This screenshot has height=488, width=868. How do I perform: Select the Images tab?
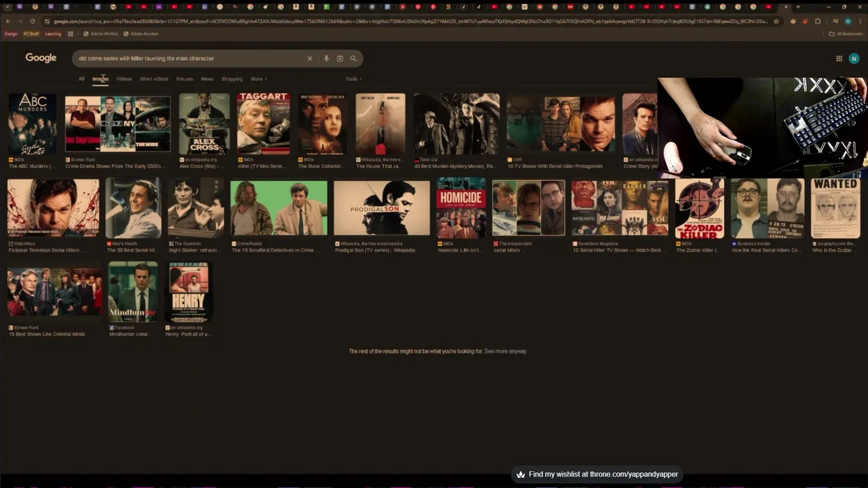pos(100,79)
